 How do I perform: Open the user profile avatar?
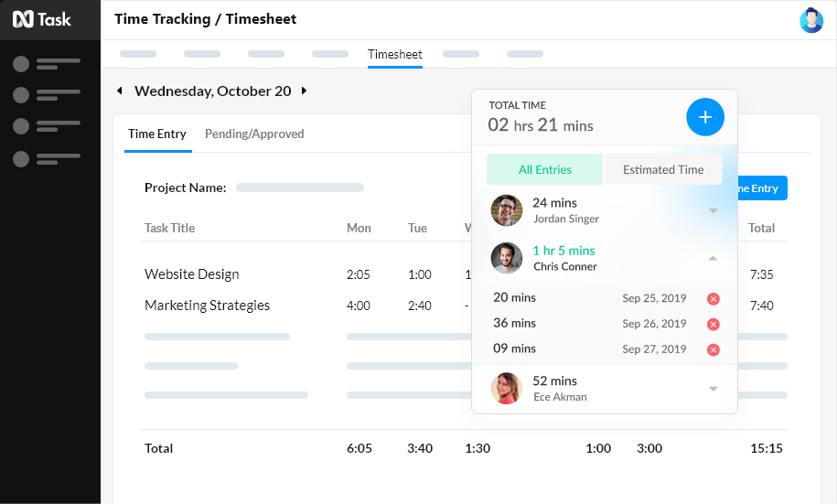[810, 20]
